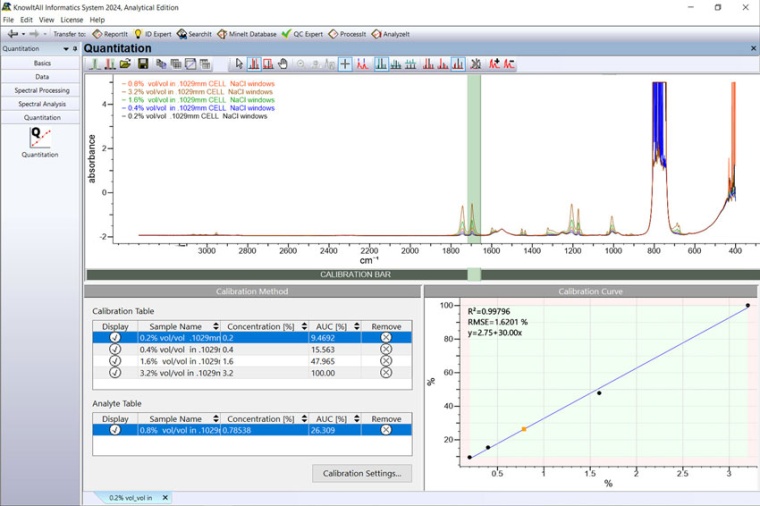Open the Quantitation icon in left panel
760x506 pixels.
pyautogui.click(x=40, y=139)
